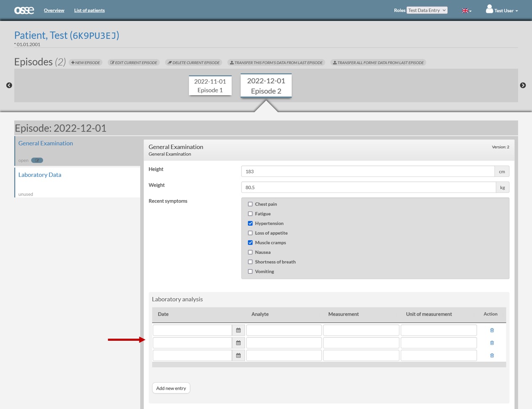
Task: Open the Test User account menu
Action: point(502,10)
